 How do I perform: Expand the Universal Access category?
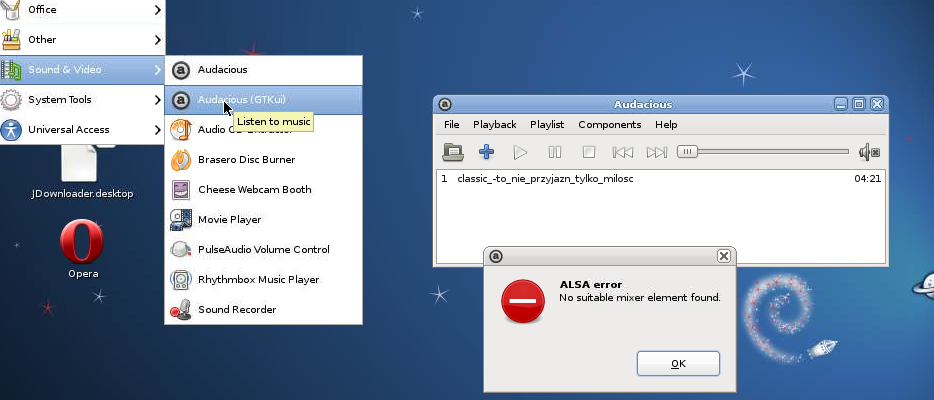point(82,130)
